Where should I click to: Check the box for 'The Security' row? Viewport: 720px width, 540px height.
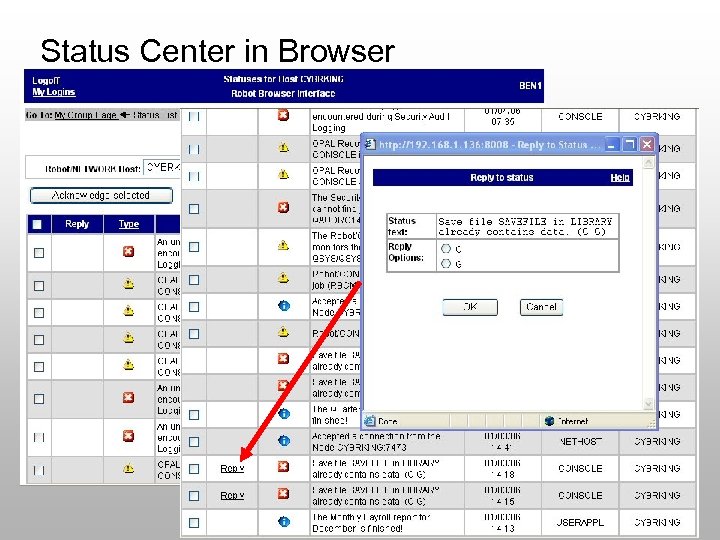pyautogui.click(x=194, y=209)
